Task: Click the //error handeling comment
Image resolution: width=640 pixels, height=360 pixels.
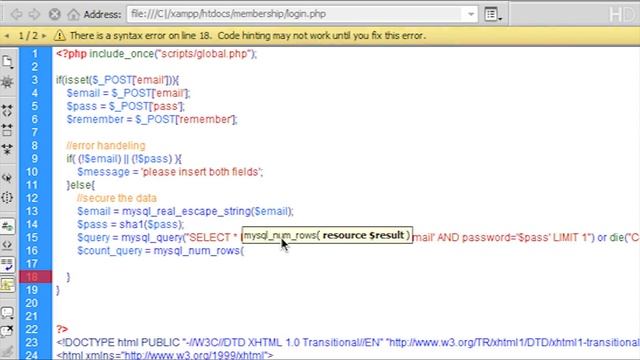Action: tap(106, 146)
